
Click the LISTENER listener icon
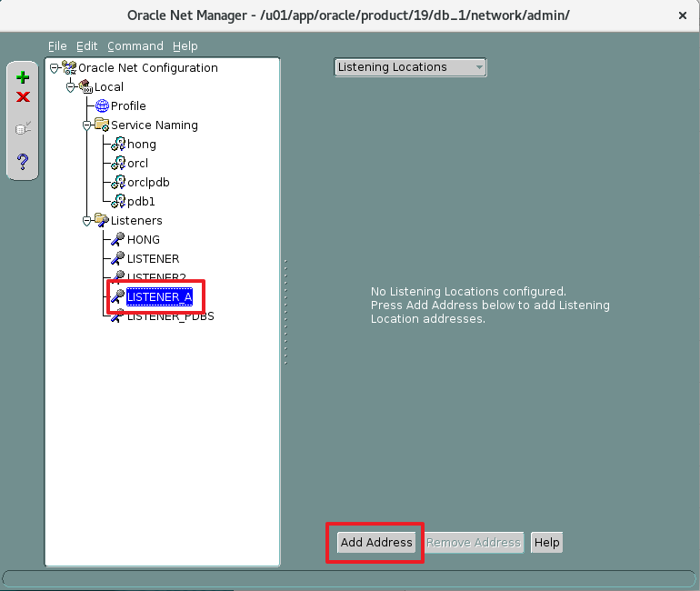(118, 259)
